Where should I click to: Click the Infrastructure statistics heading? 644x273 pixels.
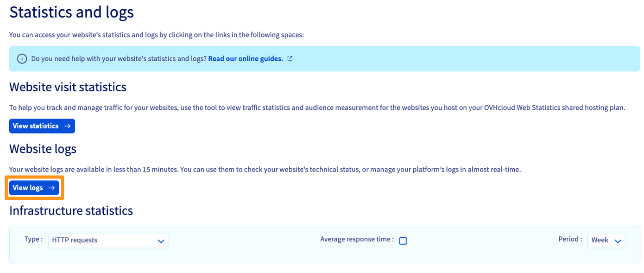(x=71, y=210)
